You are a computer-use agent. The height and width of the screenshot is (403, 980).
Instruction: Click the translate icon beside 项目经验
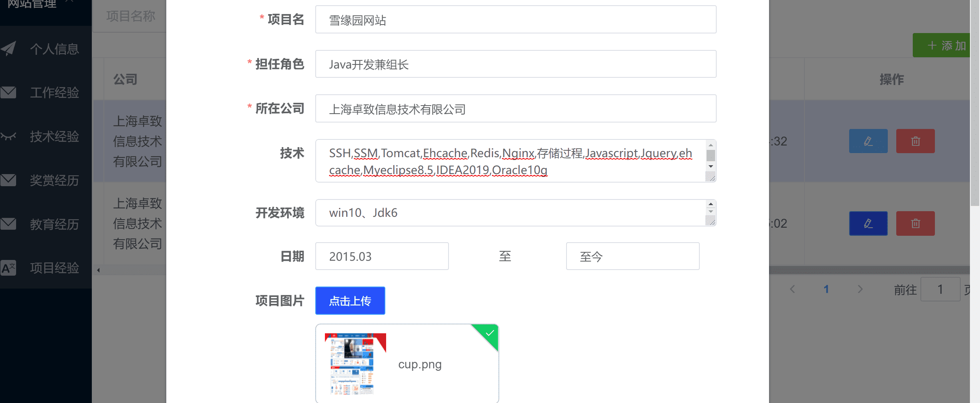coord(8,268)
